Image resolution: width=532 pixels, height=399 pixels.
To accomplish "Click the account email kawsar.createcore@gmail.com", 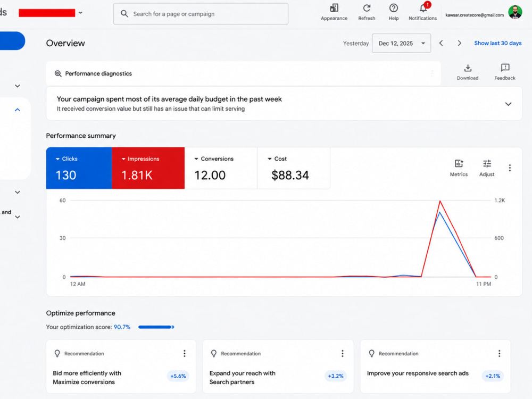I will point(475,15).
